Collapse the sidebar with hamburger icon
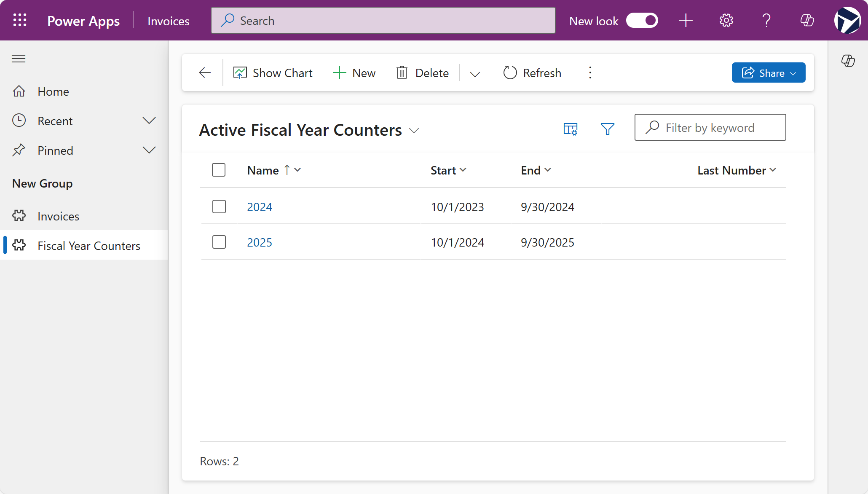Image resolution: width=868 pixels, height=494 pixels. [19, 59]
